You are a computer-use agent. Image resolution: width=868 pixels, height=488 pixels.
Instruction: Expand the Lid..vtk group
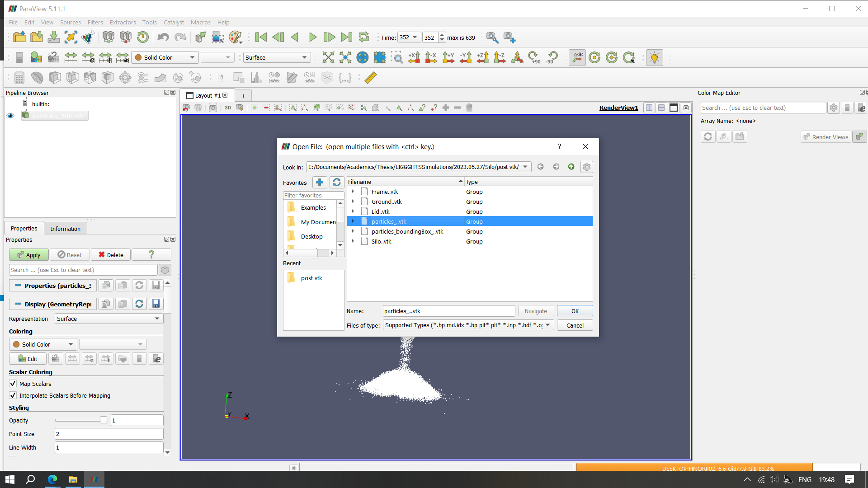tap(353, 211)
